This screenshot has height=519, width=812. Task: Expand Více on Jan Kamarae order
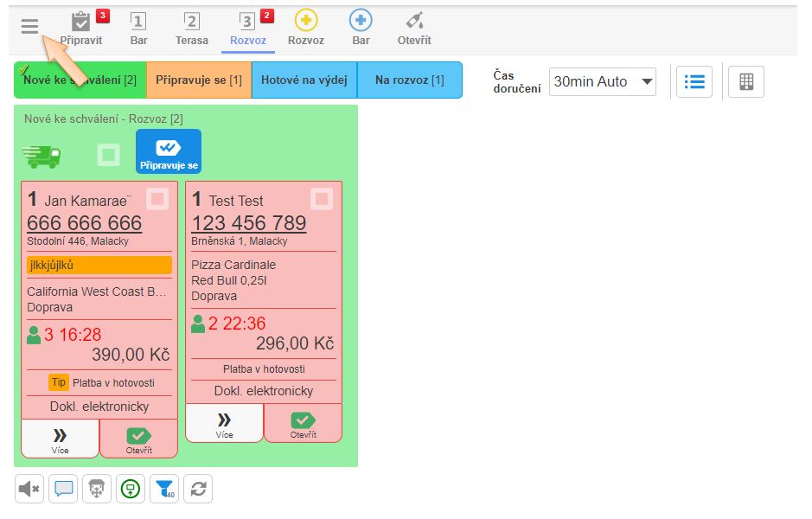click(x=60, y=439)
